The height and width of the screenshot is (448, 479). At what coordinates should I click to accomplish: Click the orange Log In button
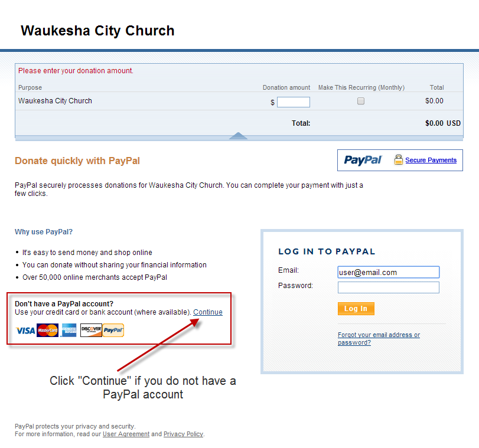coord(356,309)
